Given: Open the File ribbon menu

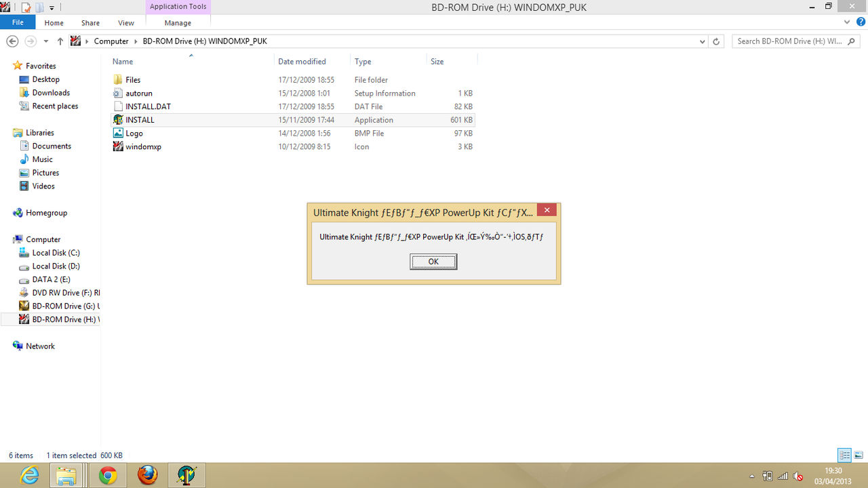Looking at the screenshot, I should pos(18,22).
